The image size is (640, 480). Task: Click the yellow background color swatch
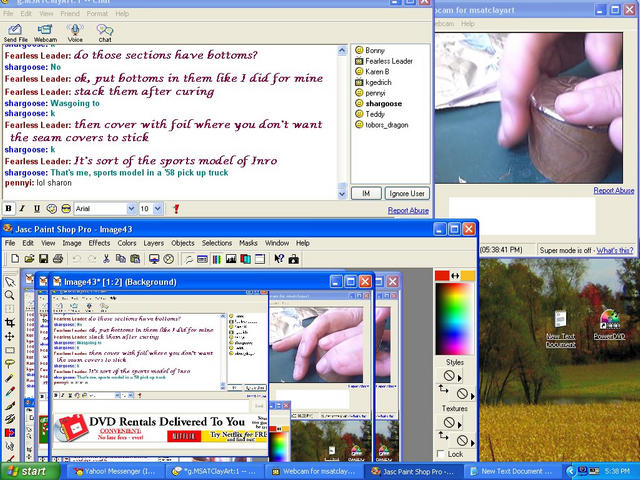[468, 276]
